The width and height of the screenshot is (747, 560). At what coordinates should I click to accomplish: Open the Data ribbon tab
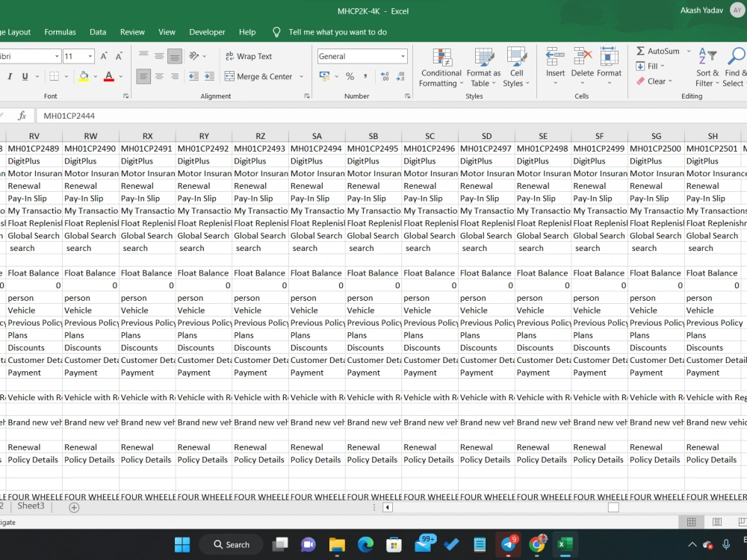[x=98, y=32]
